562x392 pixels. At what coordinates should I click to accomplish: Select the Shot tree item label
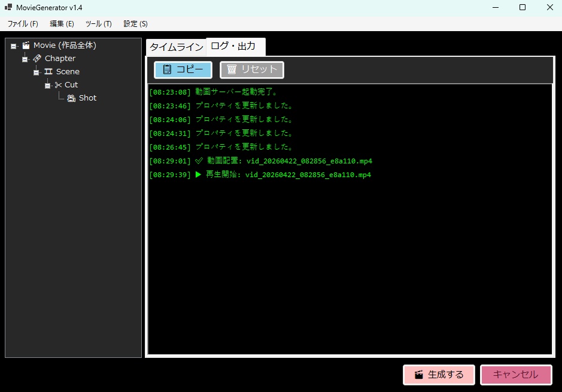coord(87,98)
